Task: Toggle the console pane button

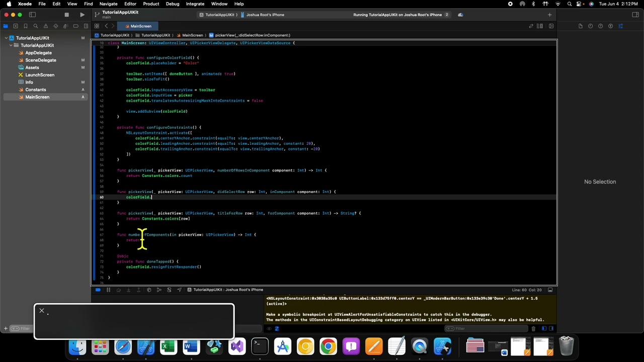Action: pyautogui.click(x=551, y=329)
